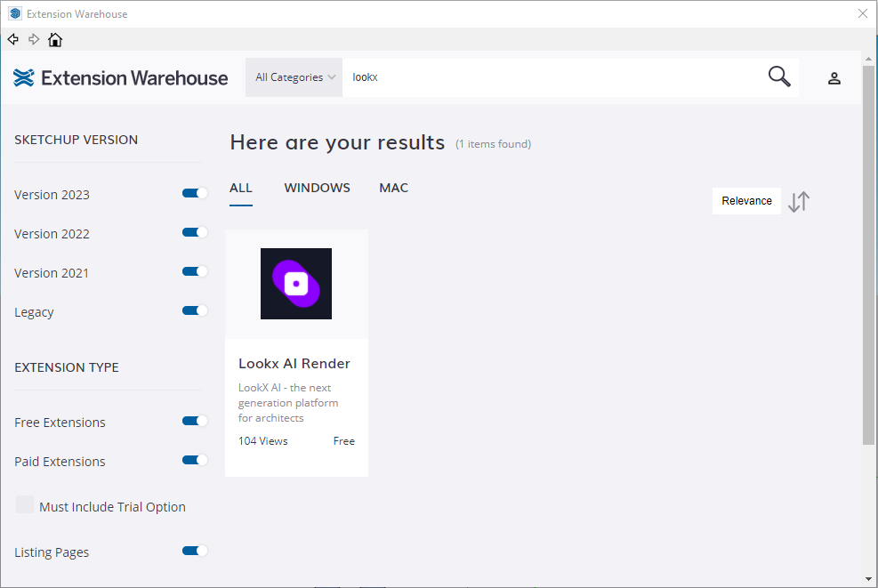Go to the home page icon
This screenshot has height=588, width=878.
click(x=55, y=40)
